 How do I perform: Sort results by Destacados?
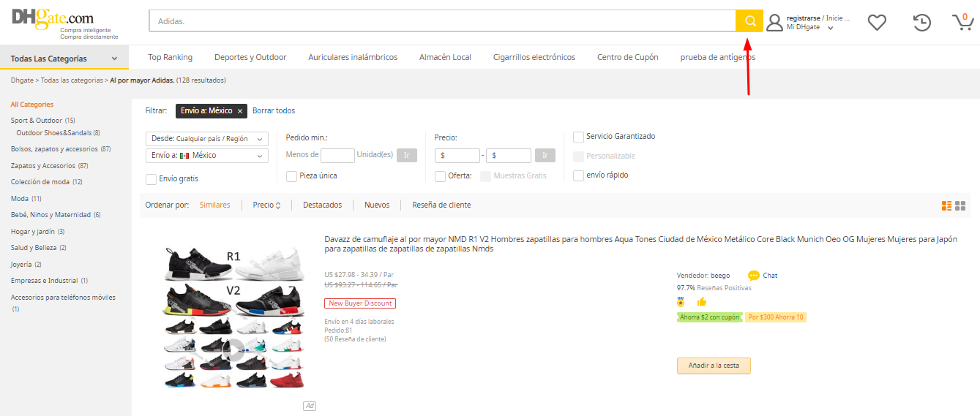pyautogui.click(x=322, y=205)
